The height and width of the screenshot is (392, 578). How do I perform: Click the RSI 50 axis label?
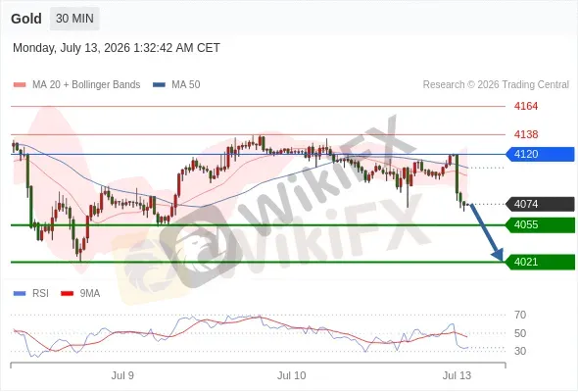(x=520, y=333)
